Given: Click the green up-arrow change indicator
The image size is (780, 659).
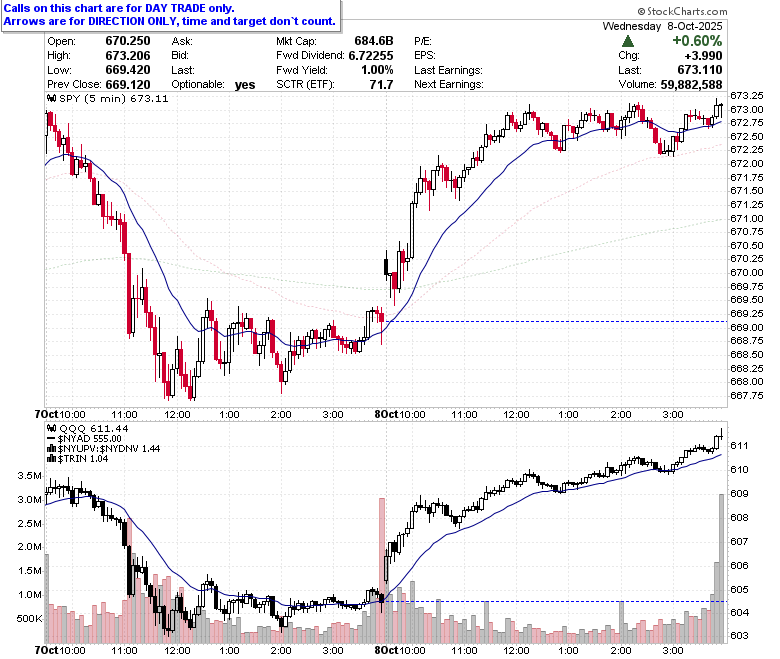Looking at the screenshot, I should [x=628, y=41].
